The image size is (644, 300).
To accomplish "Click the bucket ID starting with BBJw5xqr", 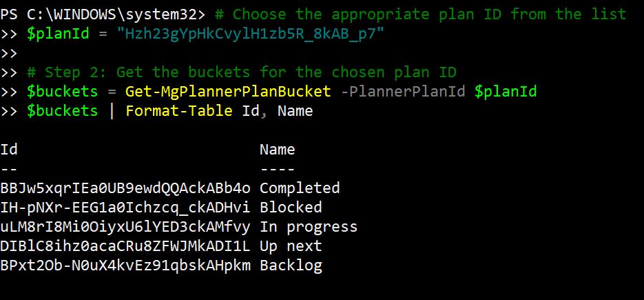I will (x=127, y=188).
